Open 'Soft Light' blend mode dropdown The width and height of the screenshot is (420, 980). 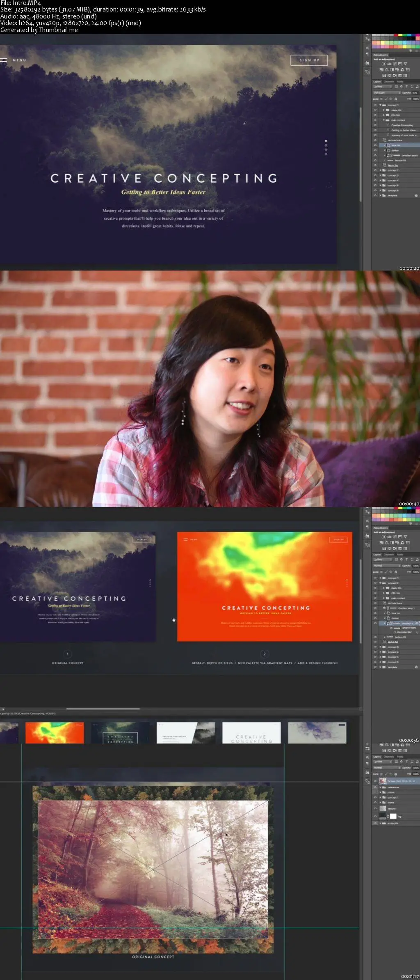tap(387, 93)
